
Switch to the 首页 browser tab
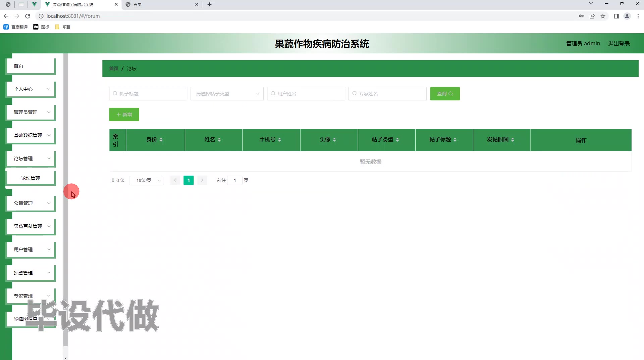pyautogui.click(x=161, y=4)
